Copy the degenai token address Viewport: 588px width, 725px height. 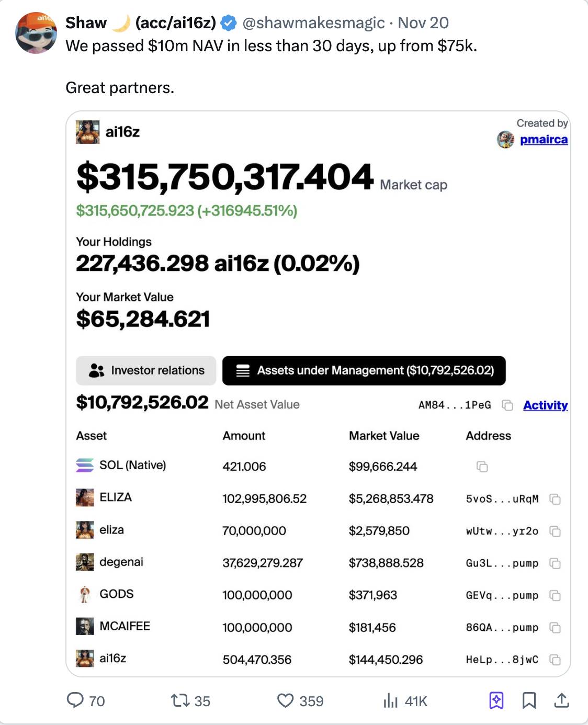coord(555,563)
